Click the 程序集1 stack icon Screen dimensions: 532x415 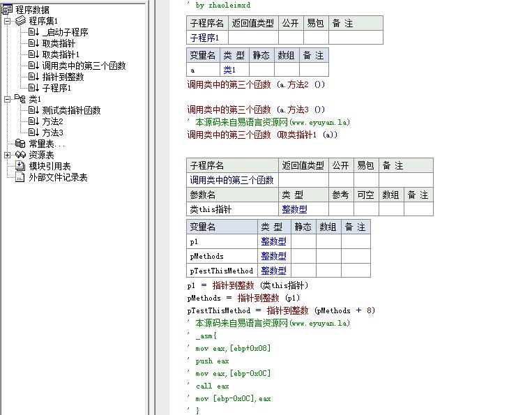pyautogui.click(x=20, y=21)
